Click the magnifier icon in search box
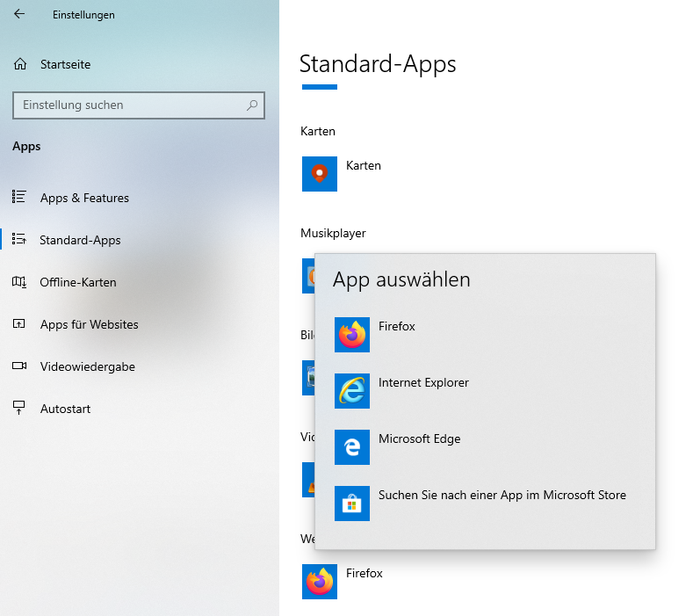Viewport: 693px width, 616px height. [252, 105]
